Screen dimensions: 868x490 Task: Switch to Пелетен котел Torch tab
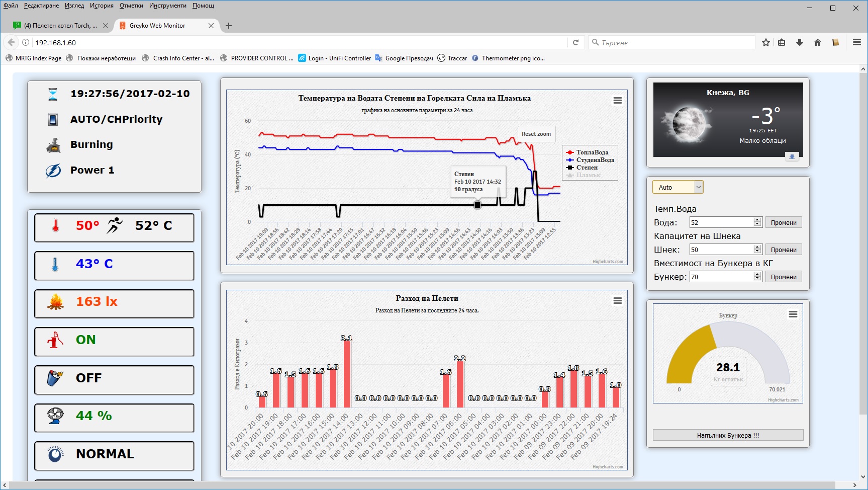[60, 26]
